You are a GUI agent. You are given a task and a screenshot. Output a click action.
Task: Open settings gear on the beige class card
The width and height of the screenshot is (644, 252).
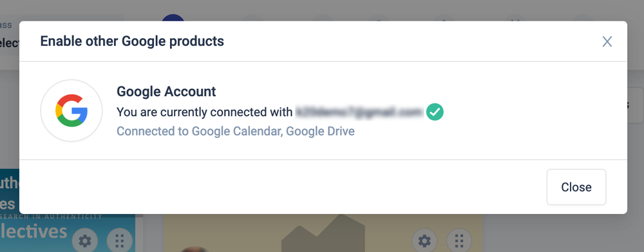(x=424, y=240)
